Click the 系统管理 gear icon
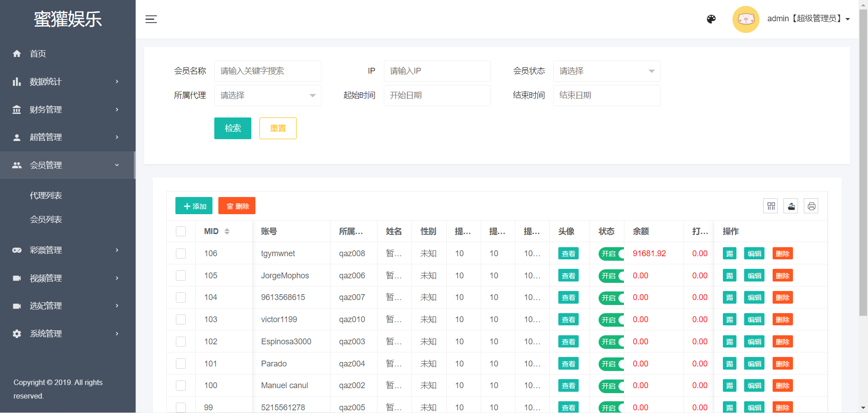Image resolution: width=868 pixels, height=413 pixels. (x=17, y=333)
